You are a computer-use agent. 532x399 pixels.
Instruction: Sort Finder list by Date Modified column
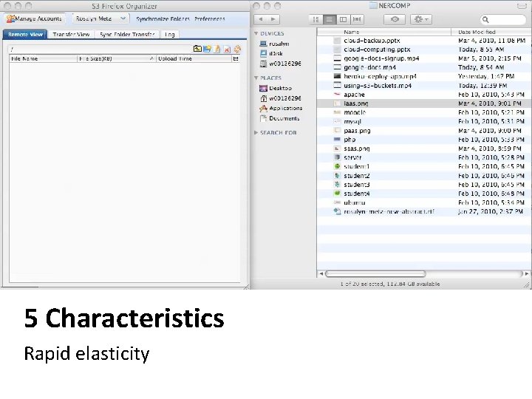[x=491, y=32]
